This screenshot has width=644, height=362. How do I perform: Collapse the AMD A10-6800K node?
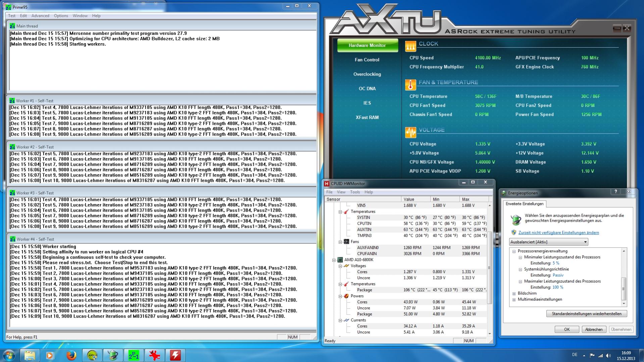click(334, 260)
